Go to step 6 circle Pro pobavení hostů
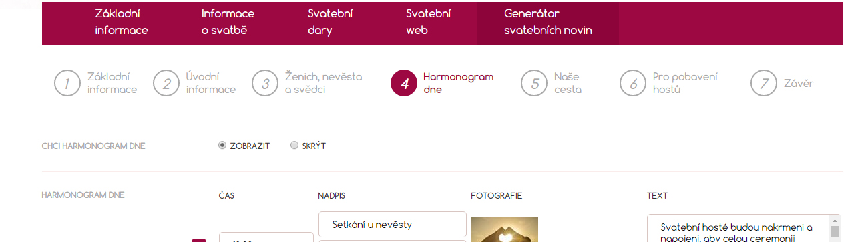The image size is (868, 242). [633, 83]
